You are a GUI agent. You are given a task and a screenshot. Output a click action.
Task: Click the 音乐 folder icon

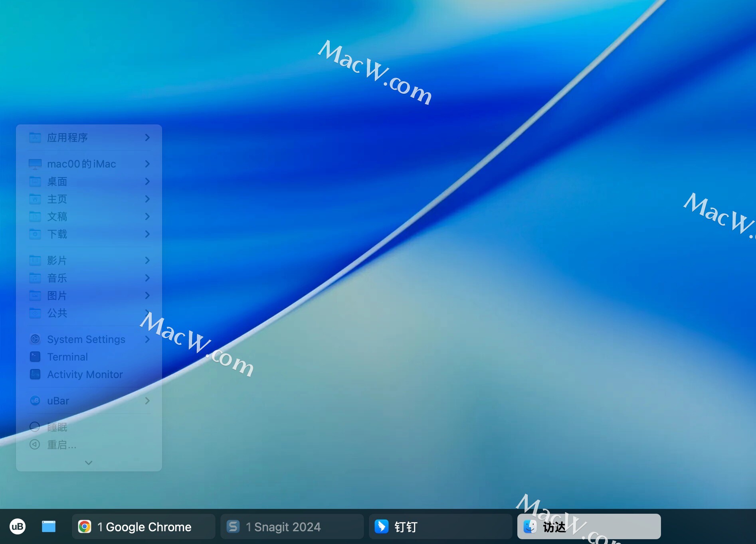(35, 278)
